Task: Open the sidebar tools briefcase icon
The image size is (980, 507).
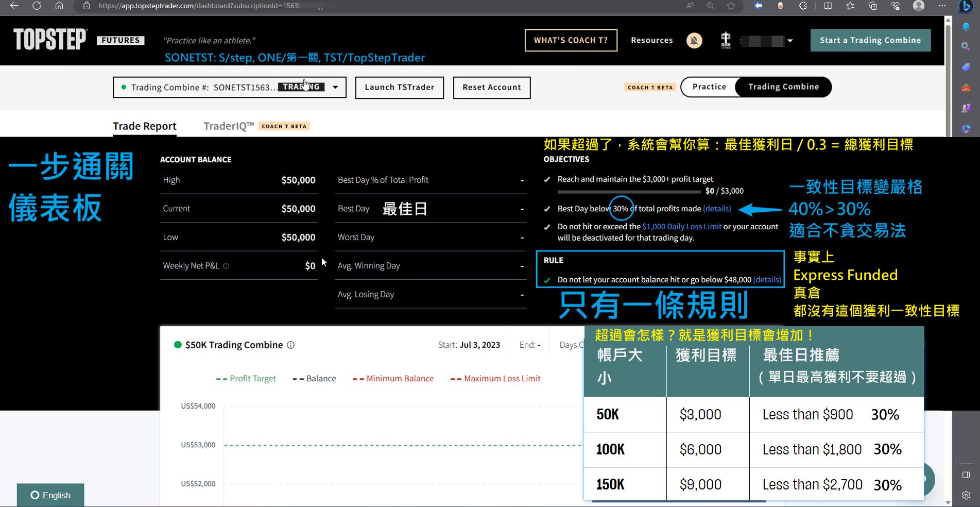Action: [x=966, y=88]
